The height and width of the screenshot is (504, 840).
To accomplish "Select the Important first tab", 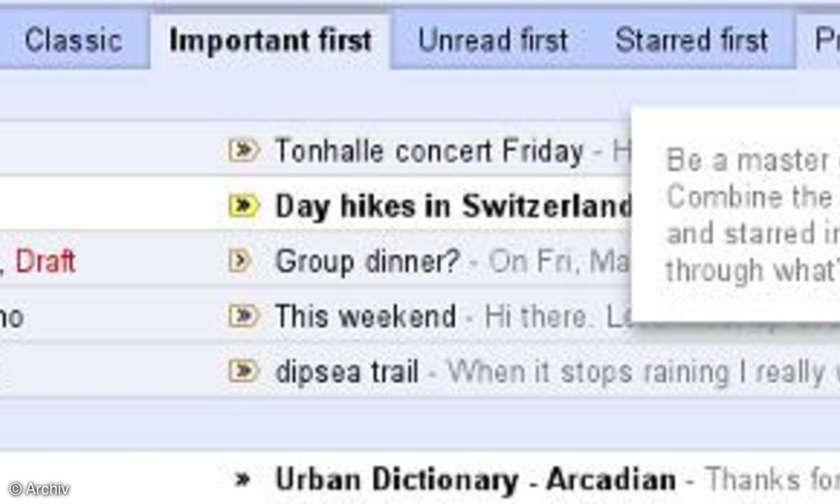I will (x=270, y=41).
